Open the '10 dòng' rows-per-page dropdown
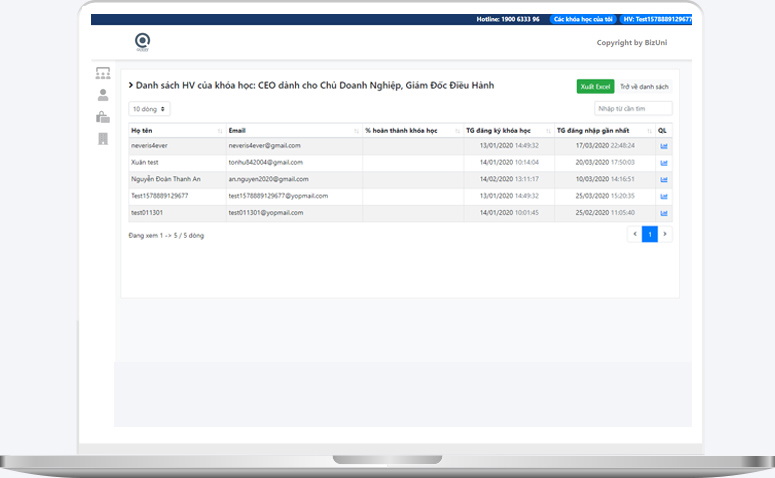Viewport: 775px width, 478px height. (x=149, y=108)
